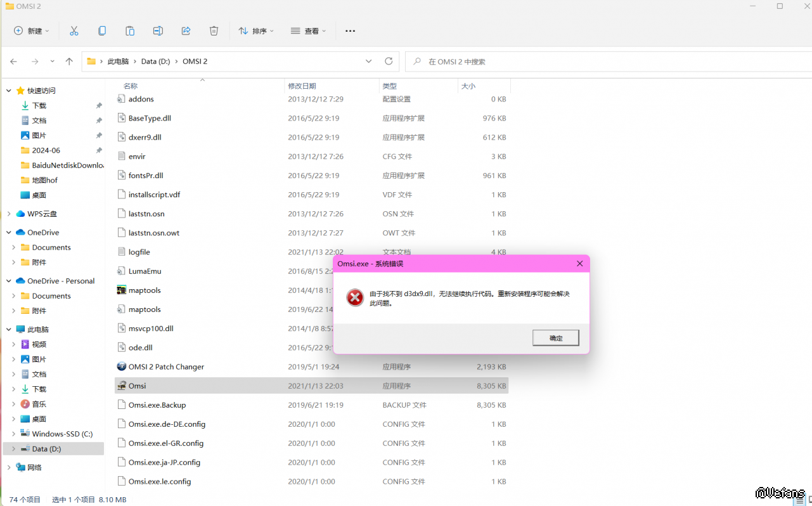Open the three-dots more options menu
Screen dimensions: 812x506
[350, 31]
